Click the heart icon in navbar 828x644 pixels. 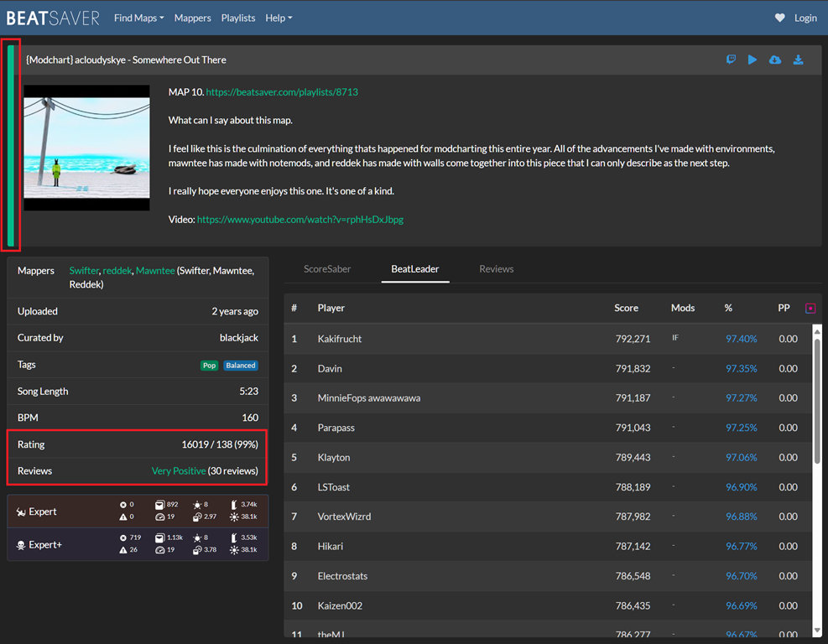tap(779, 18)
